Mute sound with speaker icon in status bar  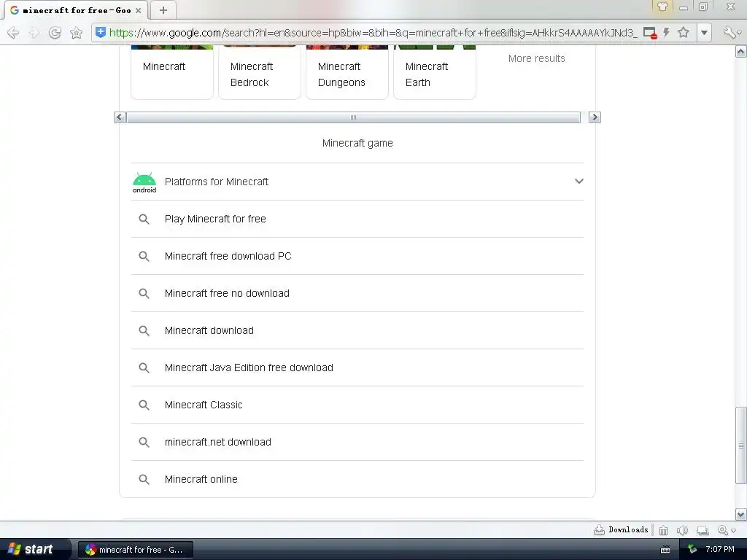coord(682,530)
